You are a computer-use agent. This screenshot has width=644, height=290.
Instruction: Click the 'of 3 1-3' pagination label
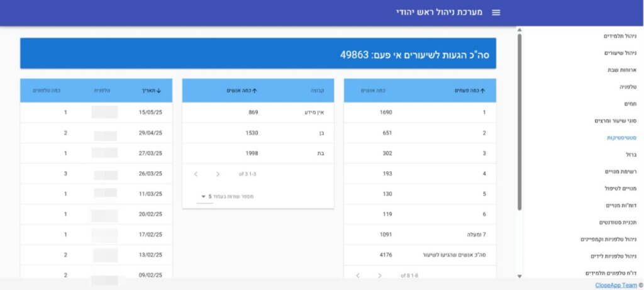247,174
